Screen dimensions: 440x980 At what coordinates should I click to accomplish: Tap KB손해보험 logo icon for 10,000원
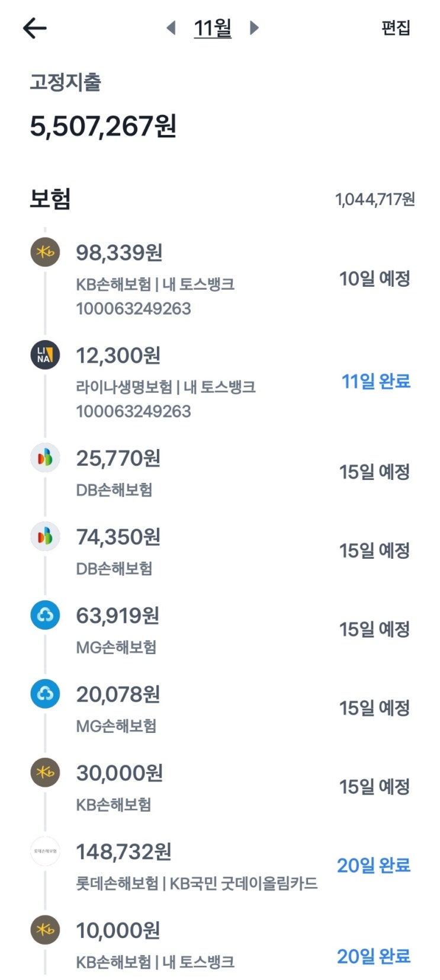coord(45,930)
